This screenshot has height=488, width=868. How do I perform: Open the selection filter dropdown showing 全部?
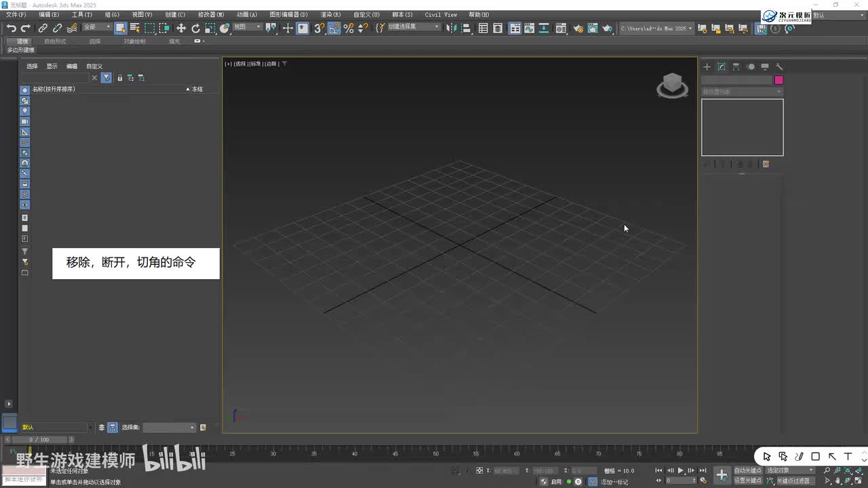(96, 27)
